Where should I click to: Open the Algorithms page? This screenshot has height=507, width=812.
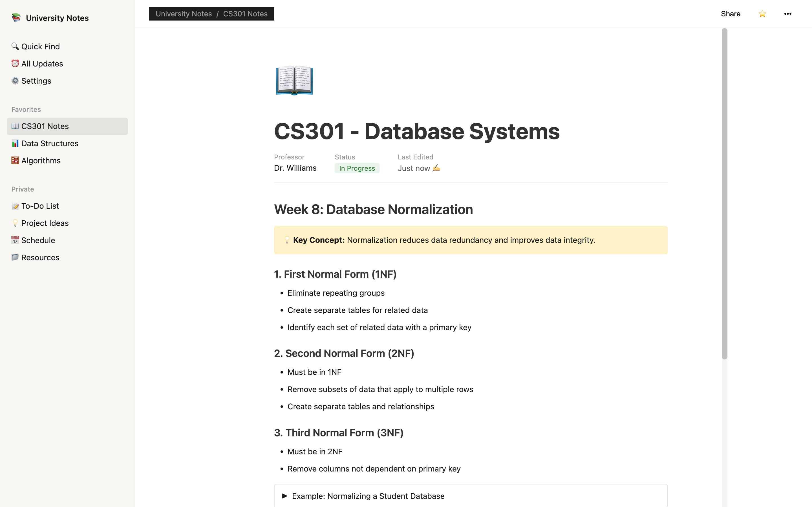(41, 161)
